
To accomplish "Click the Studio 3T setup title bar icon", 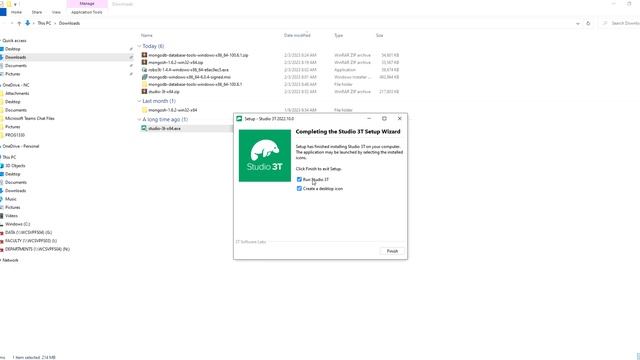I will (x=239, y=119).
